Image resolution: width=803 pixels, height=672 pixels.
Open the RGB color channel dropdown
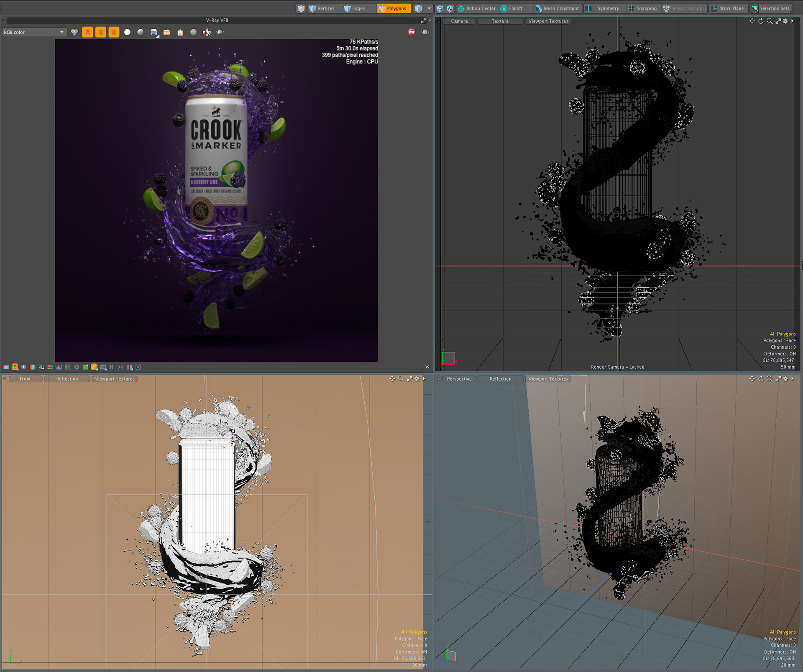click(x=34, y=32)
